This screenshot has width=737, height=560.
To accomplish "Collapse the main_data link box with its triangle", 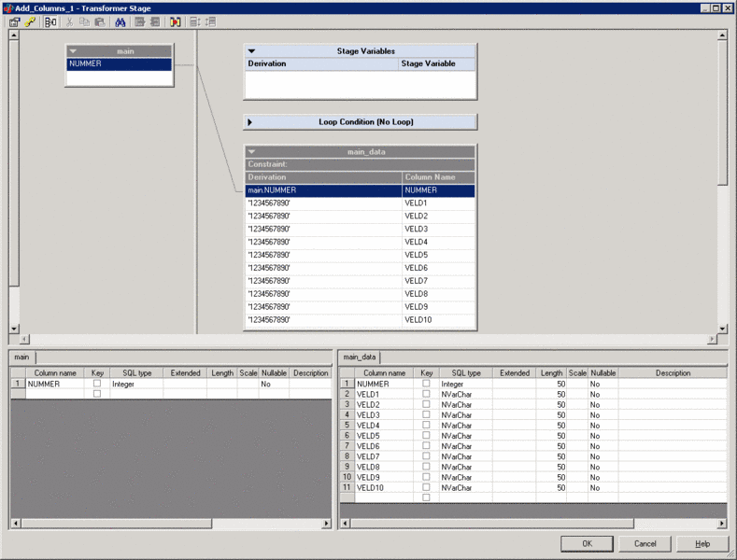I will tap(251, 152).
